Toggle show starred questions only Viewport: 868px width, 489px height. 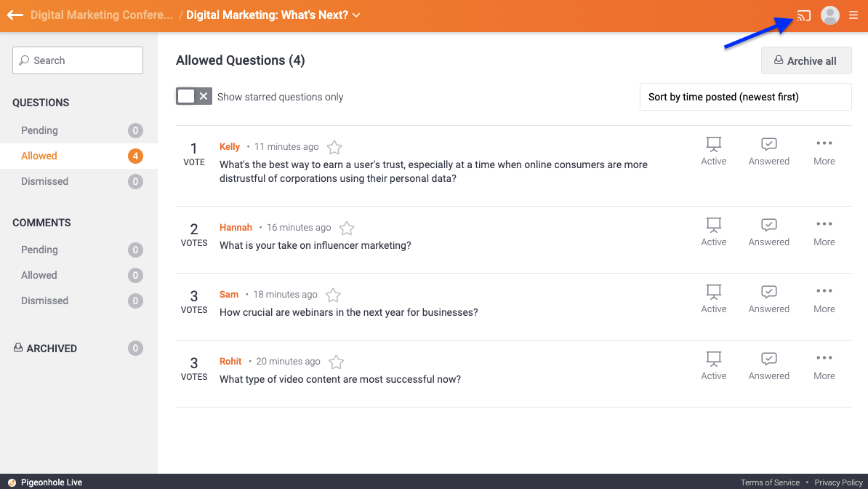pyautogui.click(x=193, y=96)
